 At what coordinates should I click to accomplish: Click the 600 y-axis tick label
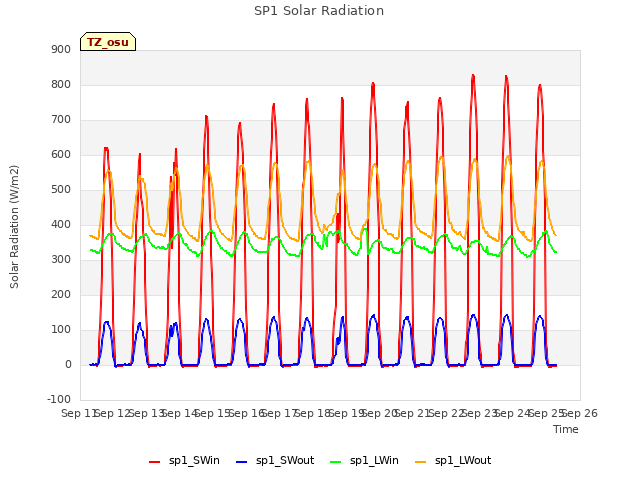click(61, 155)
